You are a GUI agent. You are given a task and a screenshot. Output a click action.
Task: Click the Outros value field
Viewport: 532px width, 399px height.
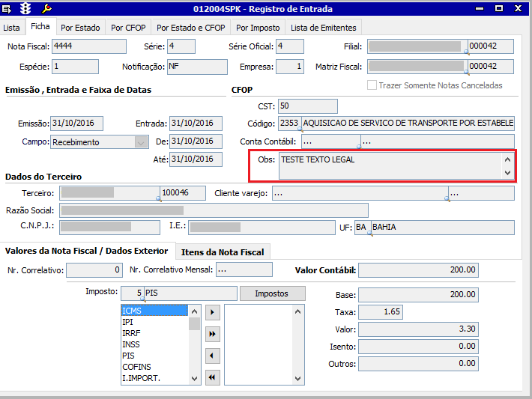click(418, 364)
